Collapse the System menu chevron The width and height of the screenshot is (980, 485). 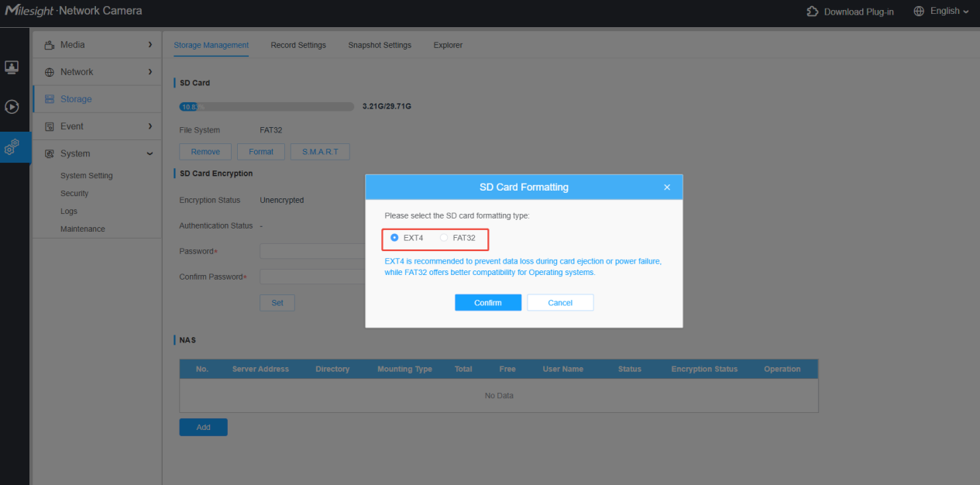(150, 153)
